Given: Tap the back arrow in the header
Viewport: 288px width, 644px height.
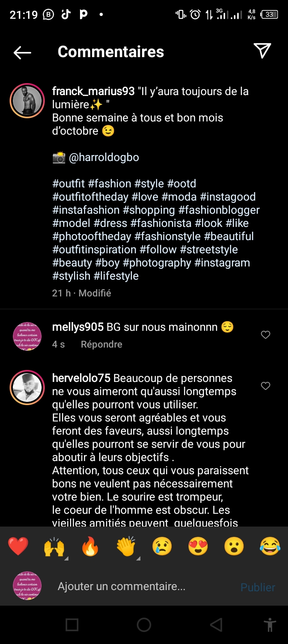Looking at the screenshot, I should pos(22,52).
